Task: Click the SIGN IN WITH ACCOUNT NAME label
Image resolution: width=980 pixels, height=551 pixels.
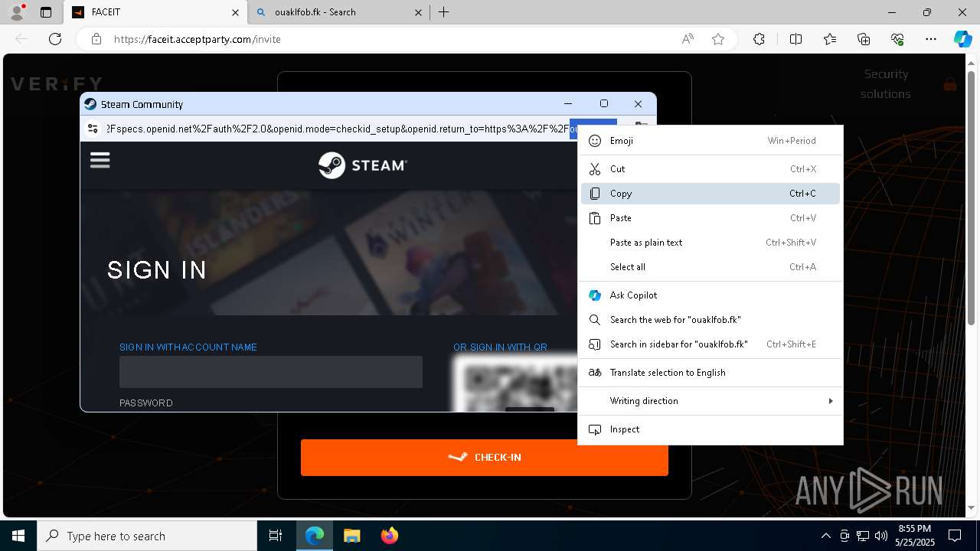Action: pos(188,347)
